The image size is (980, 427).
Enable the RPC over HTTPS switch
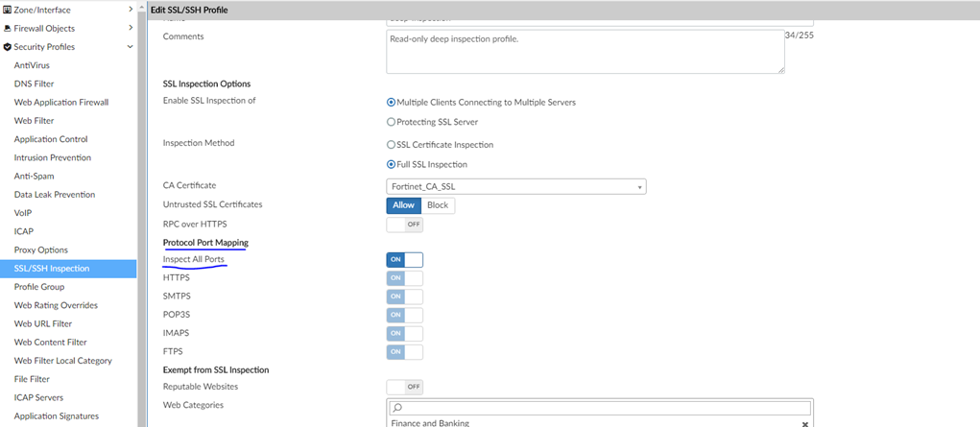coord(404,224)
